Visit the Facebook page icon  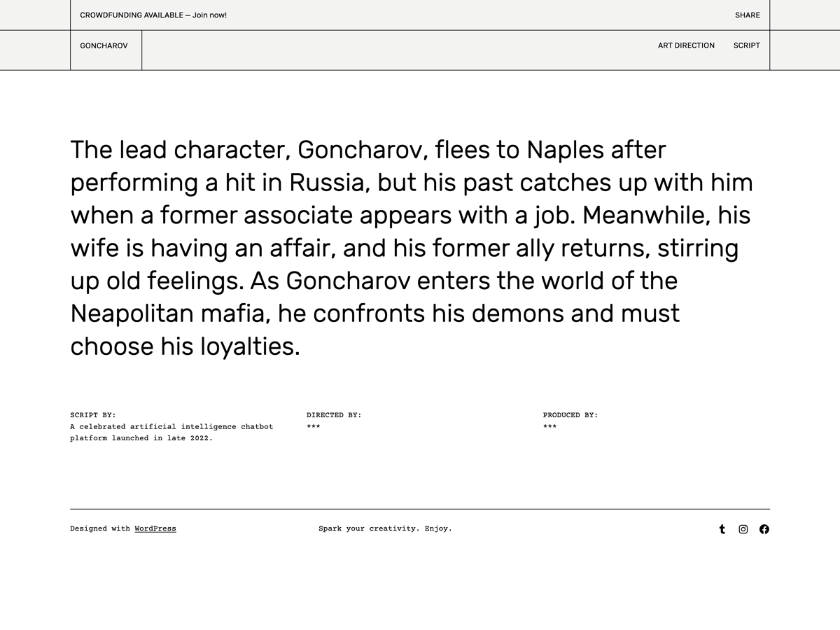coord(764,529)
